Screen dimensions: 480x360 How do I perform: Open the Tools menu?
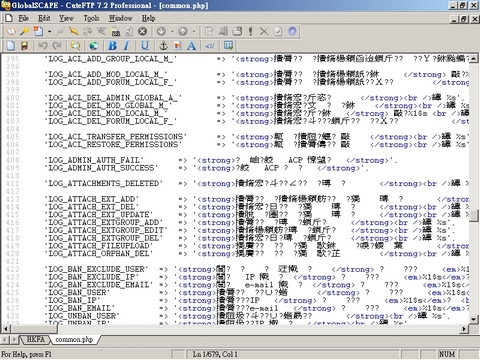91,18
